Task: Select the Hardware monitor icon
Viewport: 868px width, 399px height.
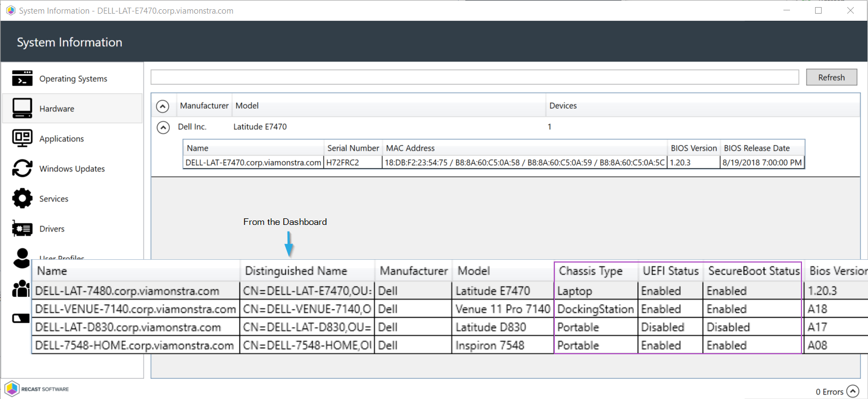Action: (x=22, y=109)
